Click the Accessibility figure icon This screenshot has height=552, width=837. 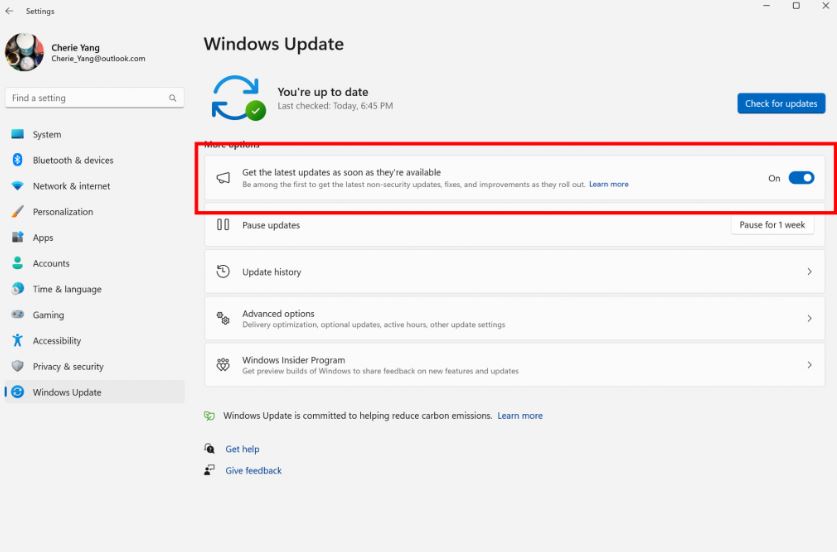pos(17,341)
